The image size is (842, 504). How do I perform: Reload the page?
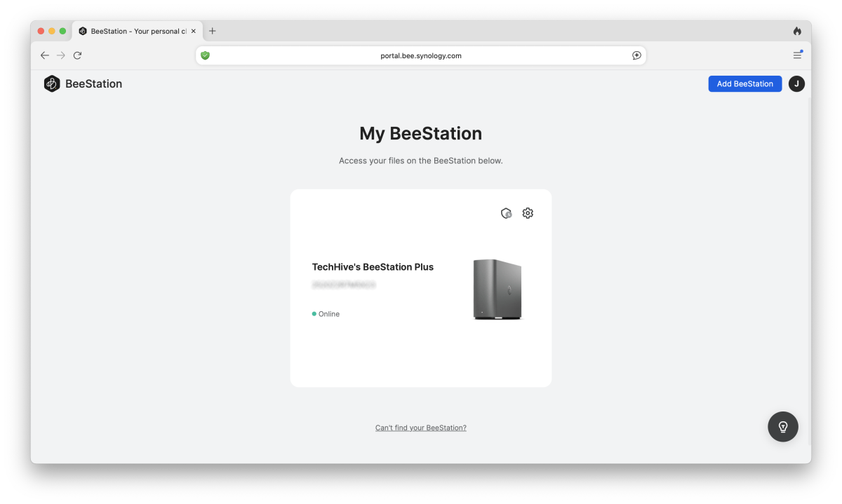coord(78,55)
